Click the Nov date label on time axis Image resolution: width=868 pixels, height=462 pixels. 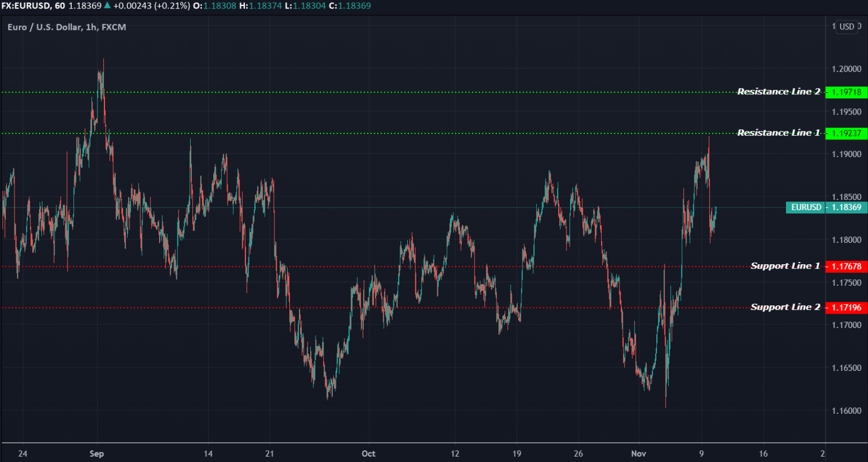[x=639, y=453]
